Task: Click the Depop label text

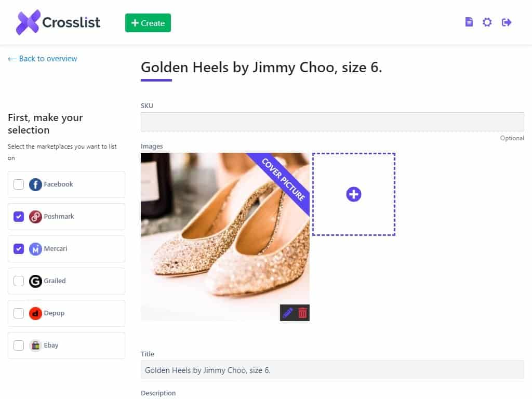Action: [x=54, y=313]
